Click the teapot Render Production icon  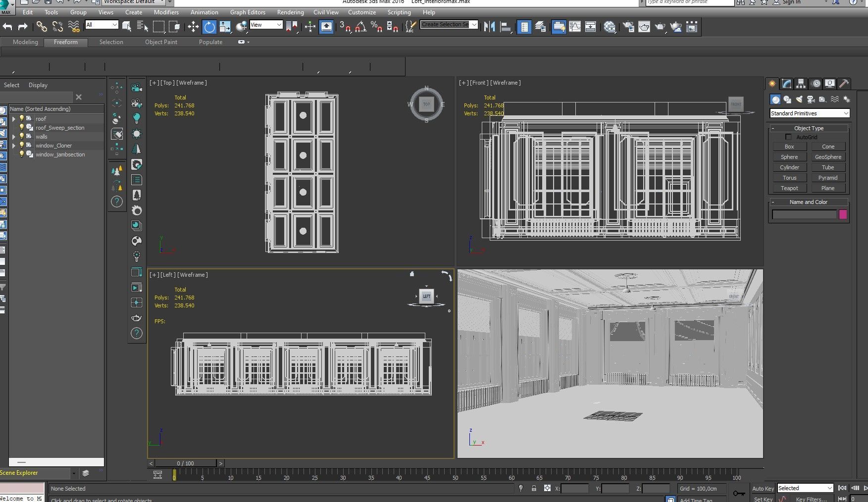(660, 27)
